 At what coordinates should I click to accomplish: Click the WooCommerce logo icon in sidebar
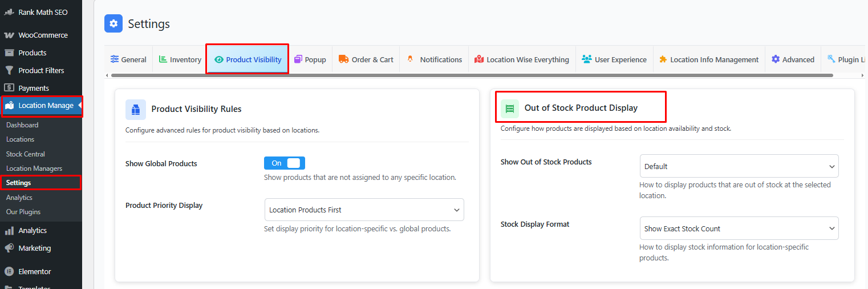point(9,35)
